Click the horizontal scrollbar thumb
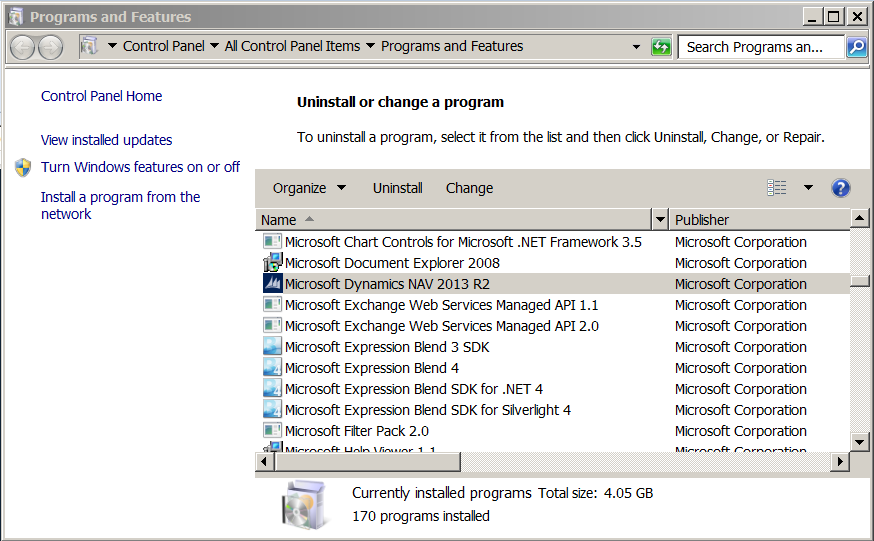Screen dimensions: 874x541 click(x=367, y=461)
